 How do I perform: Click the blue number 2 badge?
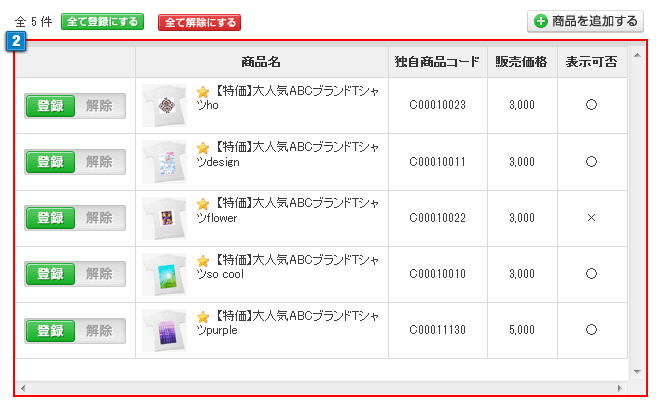point(17,42)
